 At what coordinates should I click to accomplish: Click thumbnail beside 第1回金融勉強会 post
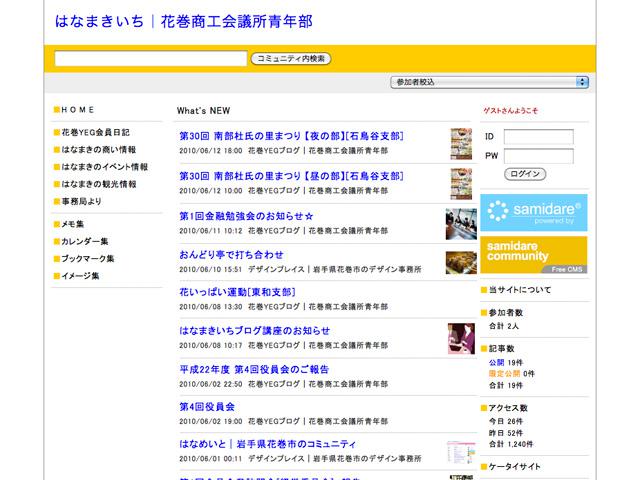click(461, 222)
